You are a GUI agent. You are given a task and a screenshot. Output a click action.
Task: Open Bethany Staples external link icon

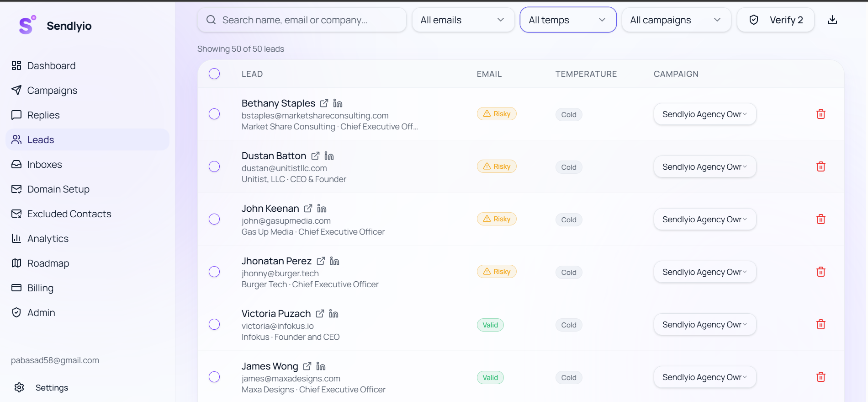[x=324, y=103]
